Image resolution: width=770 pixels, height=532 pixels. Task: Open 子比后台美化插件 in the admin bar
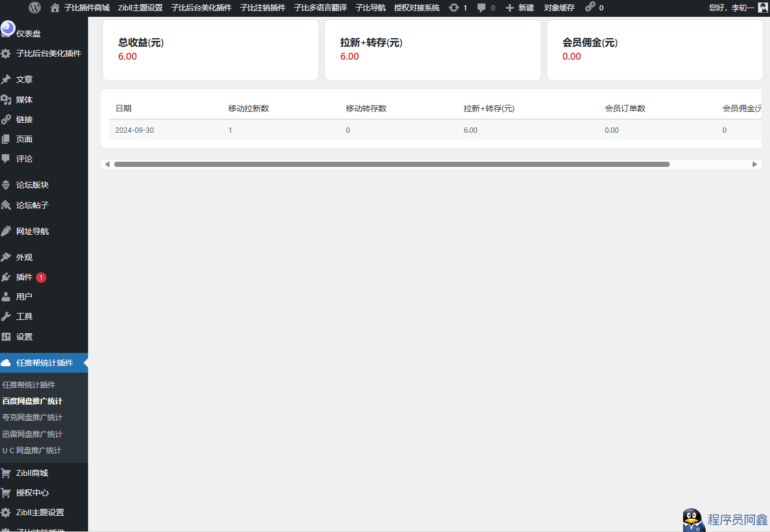pos(201,8)
